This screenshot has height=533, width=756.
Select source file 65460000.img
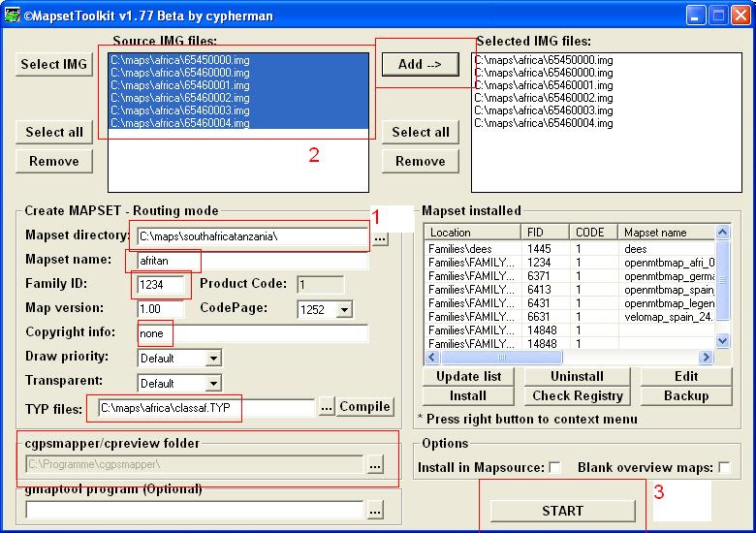pyautogui.click(x=238, y=73)
